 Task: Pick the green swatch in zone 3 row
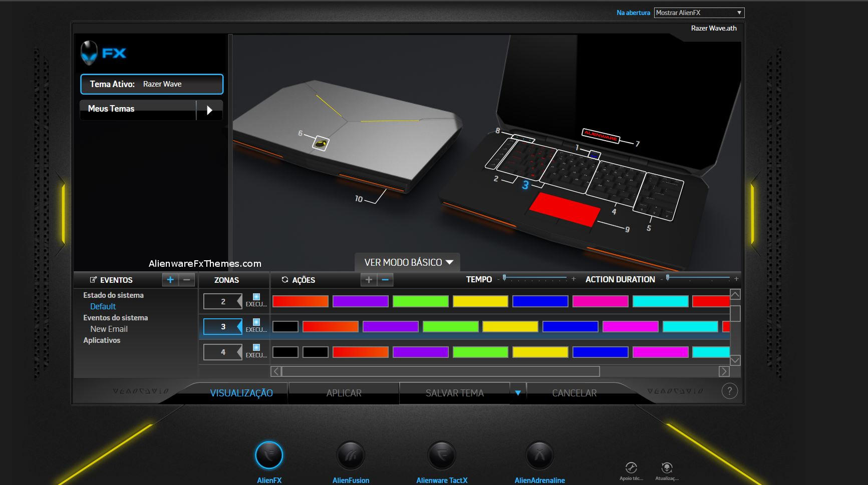[451, 327]
